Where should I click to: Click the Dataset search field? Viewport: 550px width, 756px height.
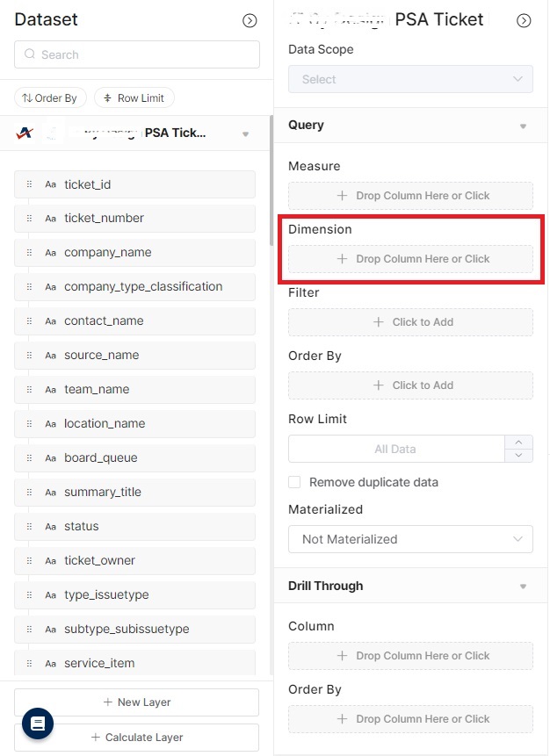click(137, 54)
